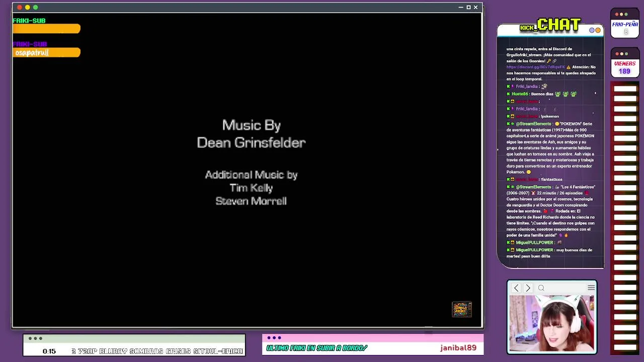Image resolution: width=644 pixels, height=362 pixels.
Task: Click the lavender dot on chat header
Action: click(x=592, y=30)
